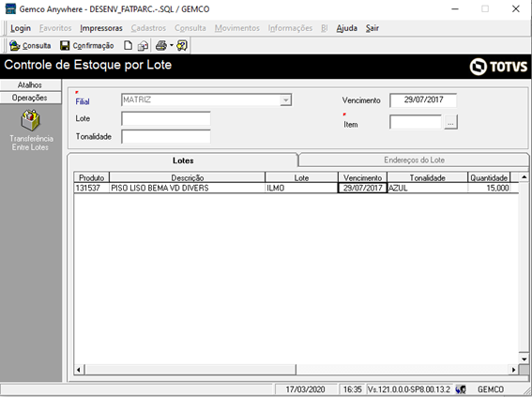Image resolution: width=532 pixels, height=397 pixels.
Task: Select the 15,000 quantity cell
Action: tap(489, 188)
